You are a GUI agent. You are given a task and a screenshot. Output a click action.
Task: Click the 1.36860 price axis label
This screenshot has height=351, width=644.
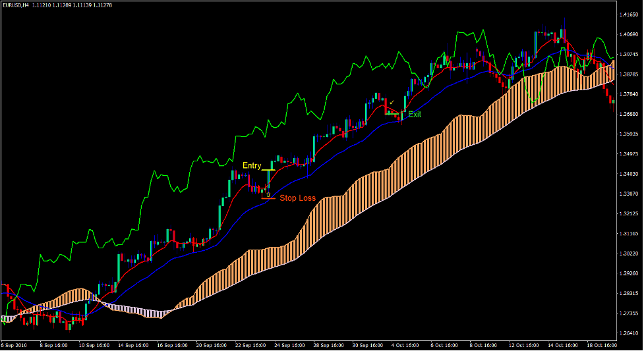628,114
